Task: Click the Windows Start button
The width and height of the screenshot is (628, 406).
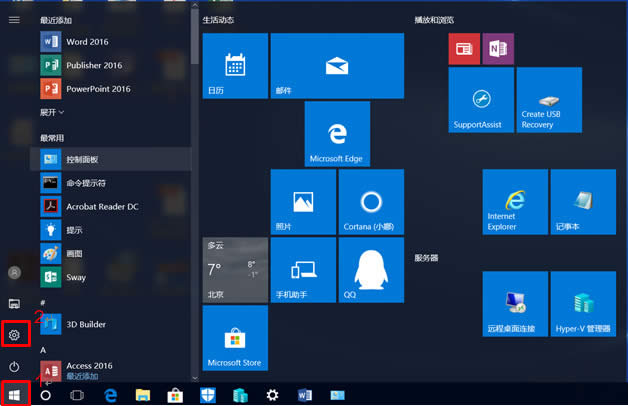Action: tap(14, 395)
